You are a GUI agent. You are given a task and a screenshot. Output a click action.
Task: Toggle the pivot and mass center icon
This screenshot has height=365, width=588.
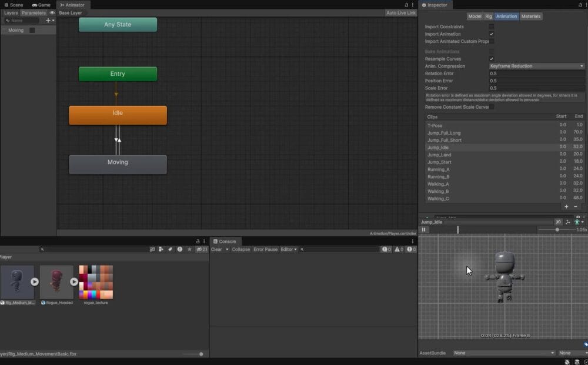pos(568,222)
